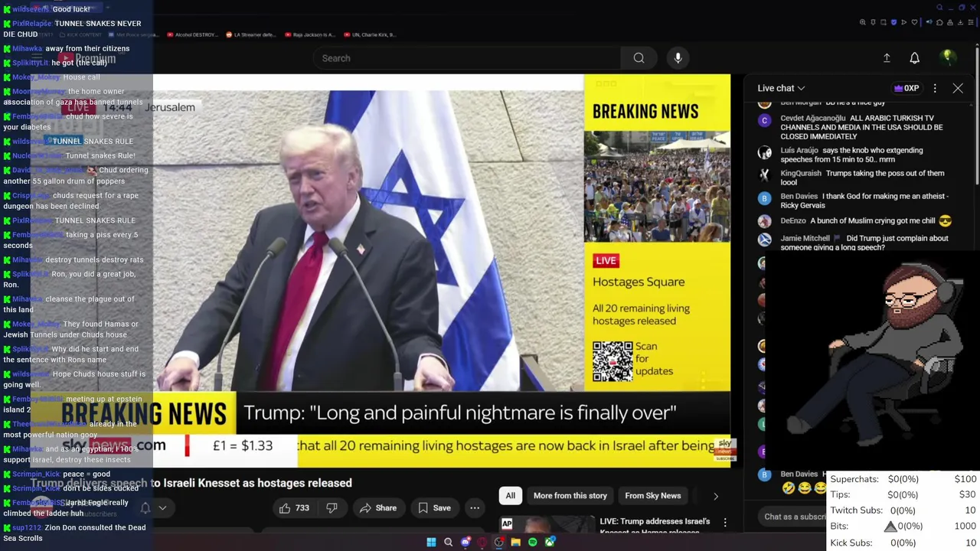980x551 pixels.
Task: Click the video title Trump delivers speech
Action: (191, 483)
